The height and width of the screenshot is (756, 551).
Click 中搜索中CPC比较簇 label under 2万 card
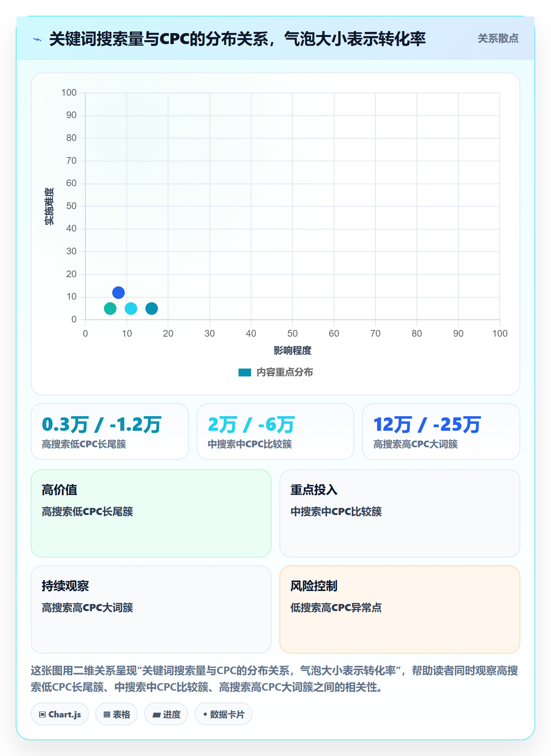coord(250,445)
